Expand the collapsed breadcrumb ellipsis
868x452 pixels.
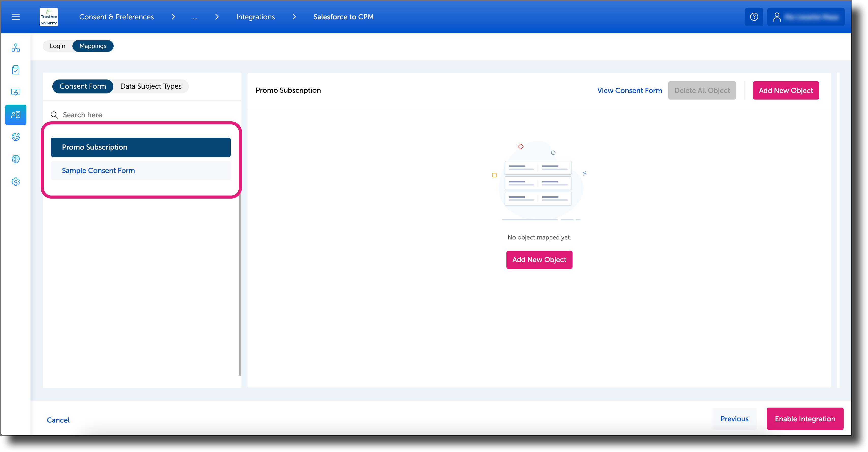tap(195, 17)
